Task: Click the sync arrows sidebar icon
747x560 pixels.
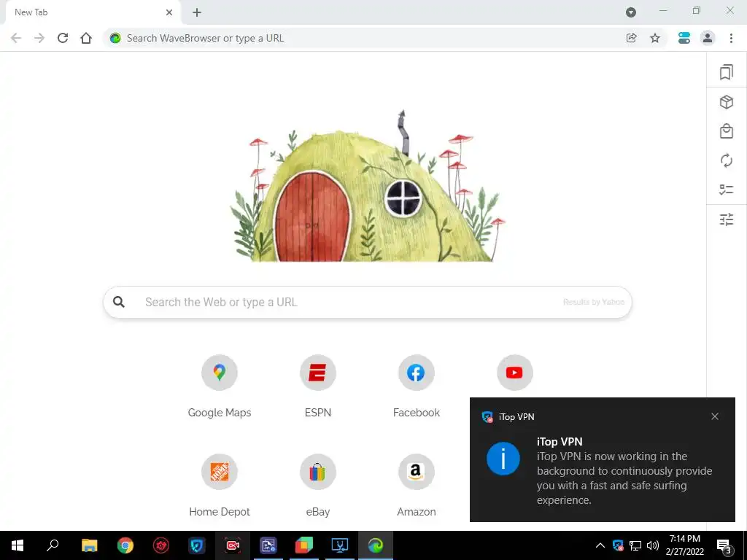Action: click(x=726, y=160)
